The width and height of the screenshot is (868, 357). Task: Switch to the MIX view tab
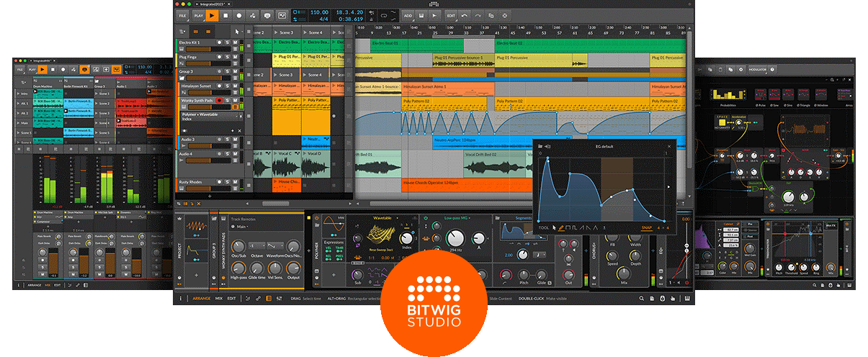[x=218, y=298]
